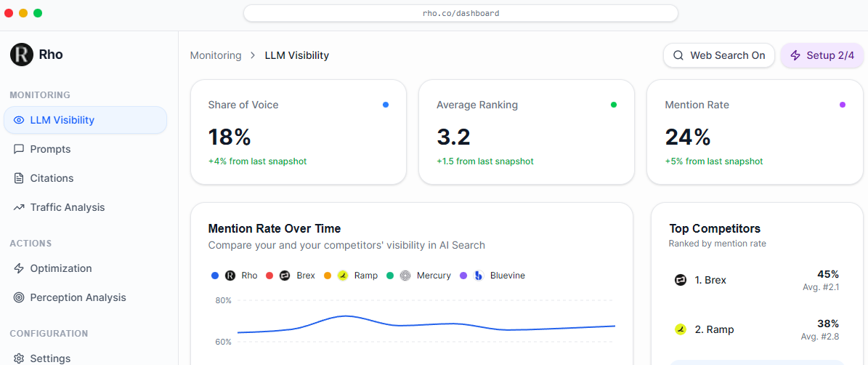Click the green Mercury legend dot
This screenshot has height=365, width=868.
click(390, 276)
